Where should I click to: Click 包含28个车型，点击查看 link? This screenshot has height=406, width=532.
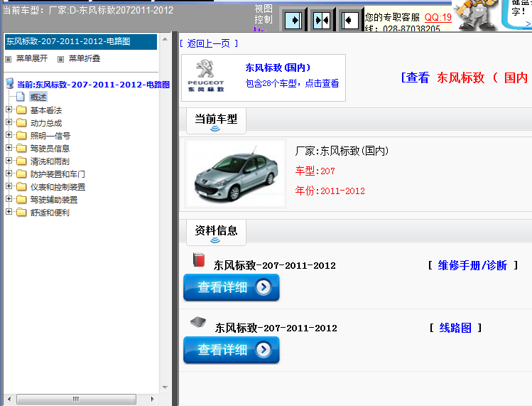click(292, 83)
